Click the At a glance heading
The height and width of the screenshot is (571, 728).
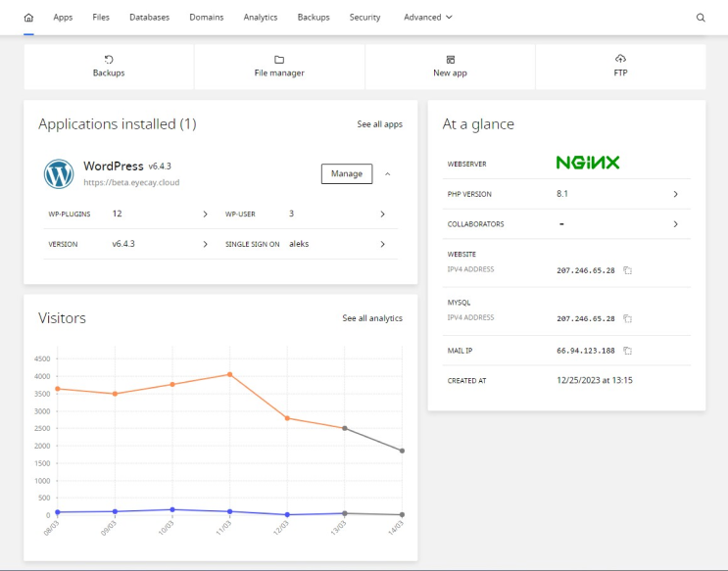478,124
